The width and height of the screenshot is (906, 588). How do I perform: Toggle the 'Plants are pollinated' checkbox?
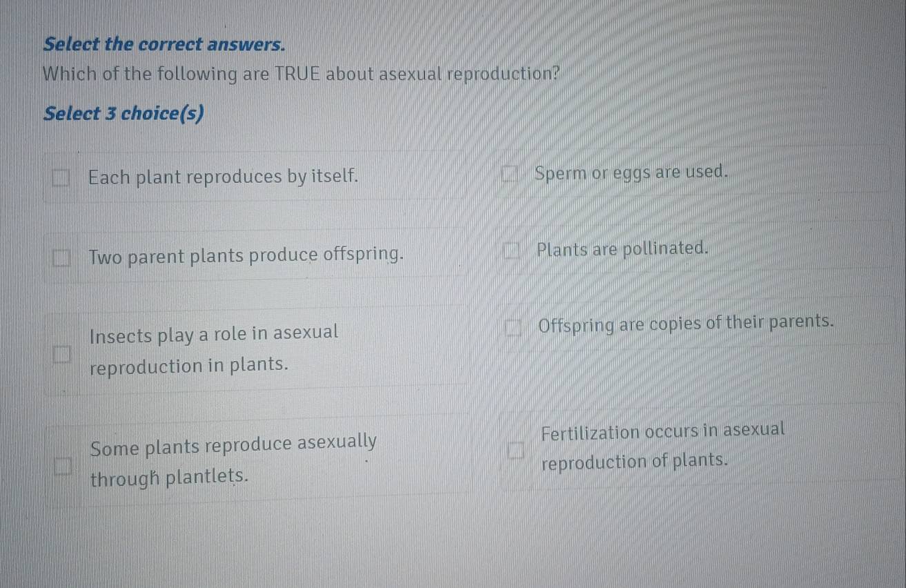click(x=511, y=250)
